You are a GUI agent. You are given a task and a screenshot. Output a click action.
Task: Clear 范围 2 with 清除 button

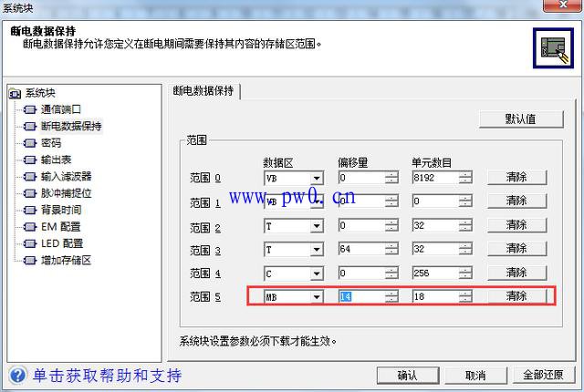[x=516, y=225]
